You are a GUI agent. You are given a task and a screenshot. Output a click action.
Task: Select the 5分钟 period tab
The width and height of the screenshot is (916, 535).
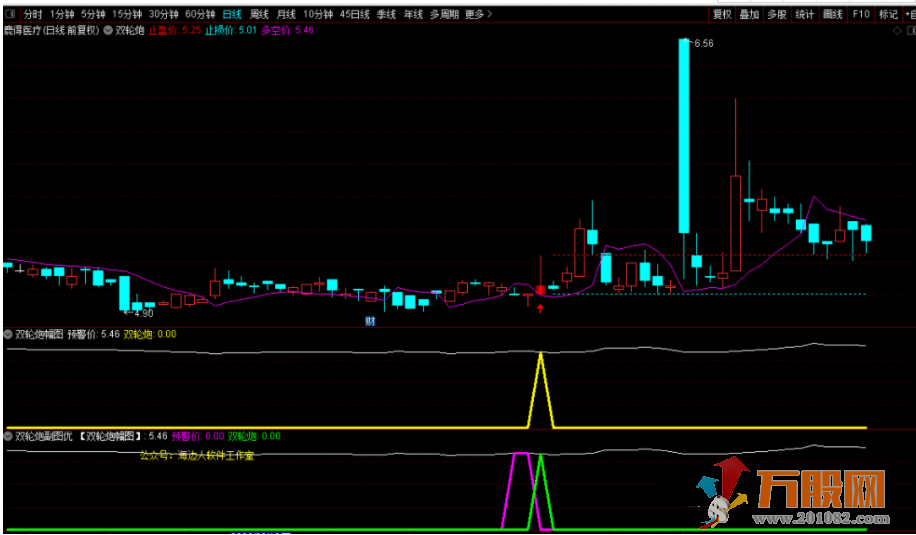93,14
